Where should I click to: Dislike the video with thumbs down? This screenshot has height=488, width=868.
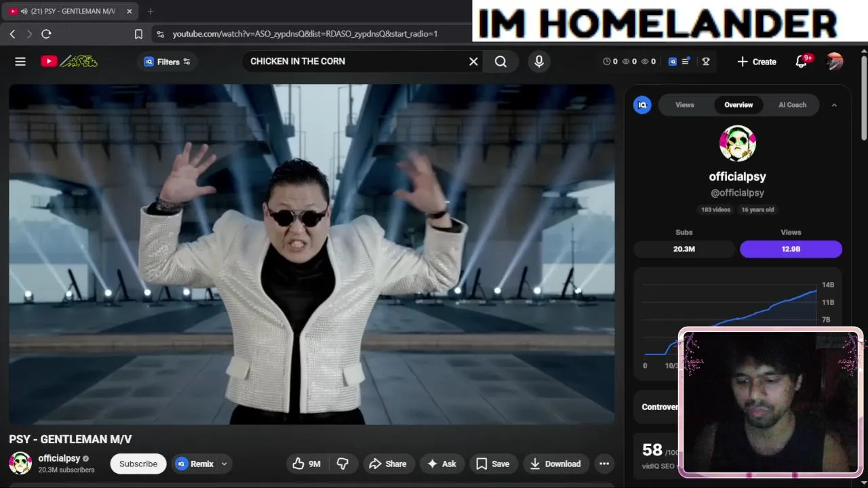(342, 464)
